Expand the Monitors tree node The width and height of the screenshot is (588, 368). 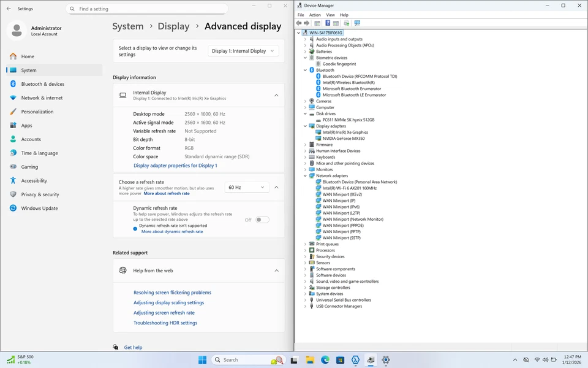(305, 170)
